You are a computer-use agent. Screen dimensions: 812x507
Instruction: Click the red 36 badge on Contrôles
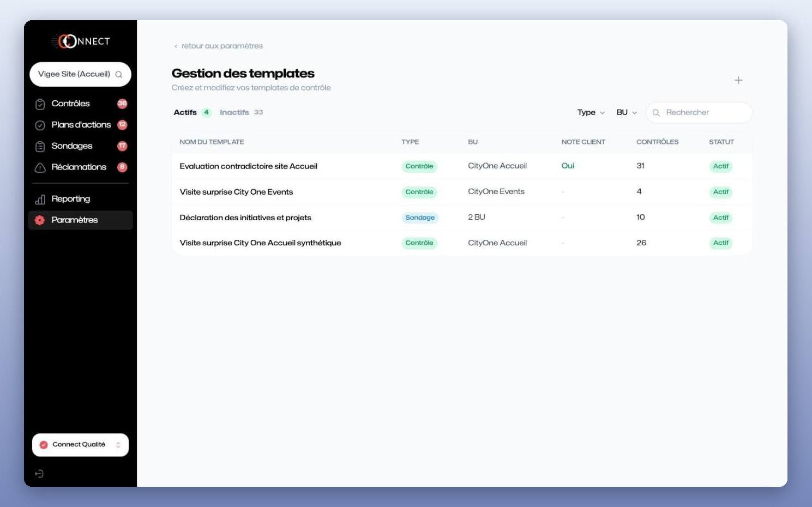122,104
